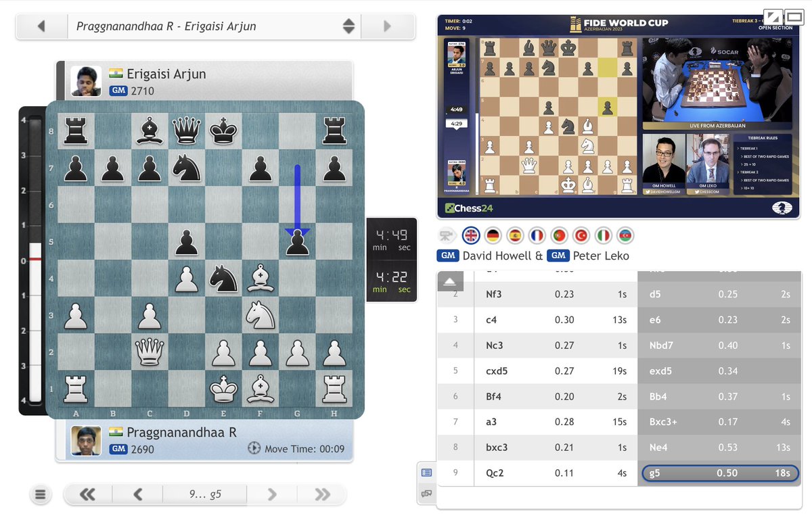Select move 2. Nf3 in the move list
The width and height of the screenshot is (812, 528).
(556, 295)
